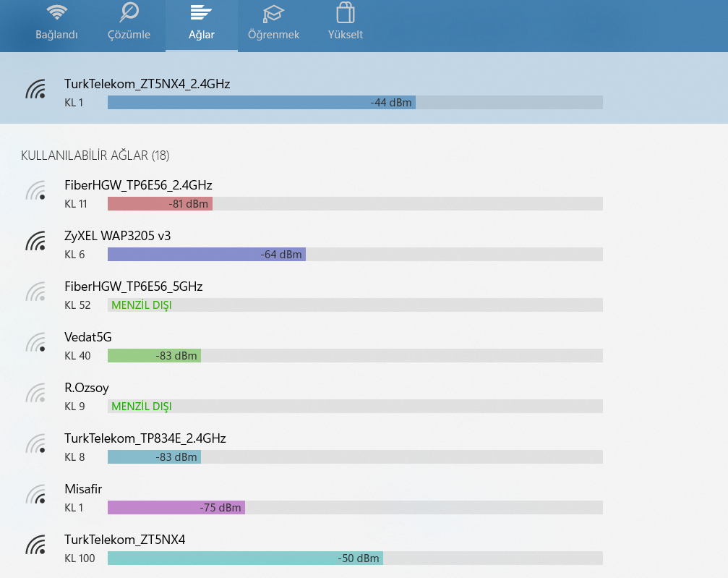The image size is (728, 578).
Task: Select the TurkTelekom_ZT5NX4 network name
Action: 125,540
